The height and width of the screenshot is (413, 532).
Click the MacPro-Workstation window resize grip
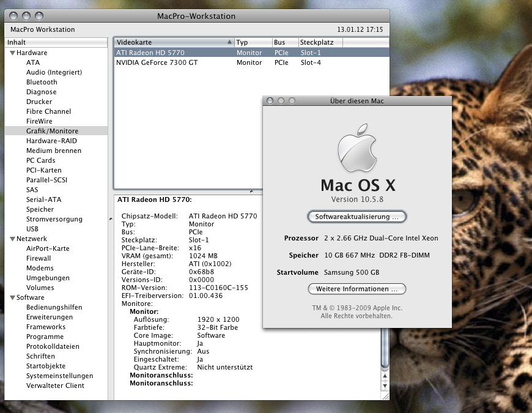point(385,396)
